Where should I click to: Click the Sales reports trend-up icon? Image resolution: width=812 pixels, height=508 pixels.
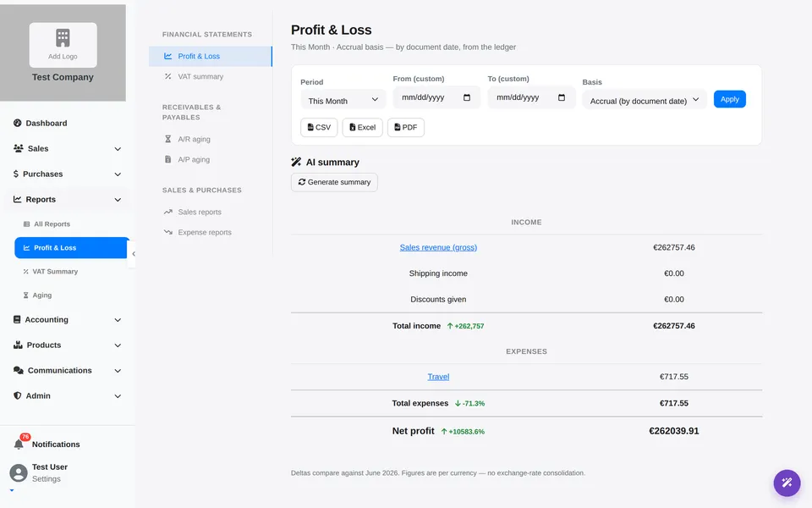[x=167, y=212]
